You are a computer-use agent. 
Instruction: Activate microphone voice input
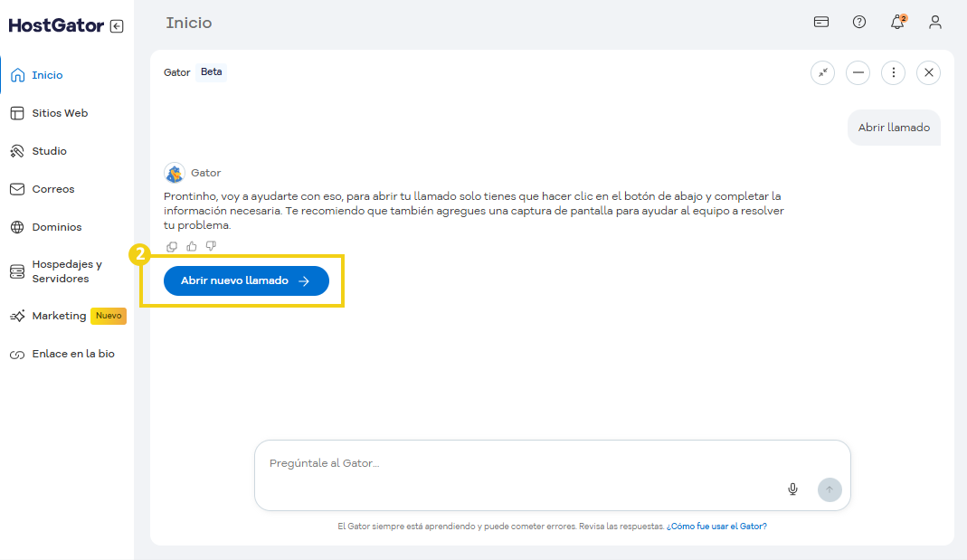pyautogui.click(x=792, y=489)
